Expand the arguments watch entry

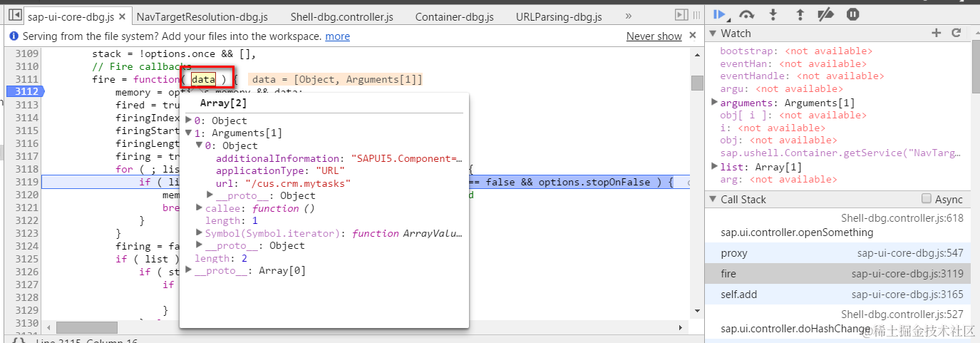point(715,103)
